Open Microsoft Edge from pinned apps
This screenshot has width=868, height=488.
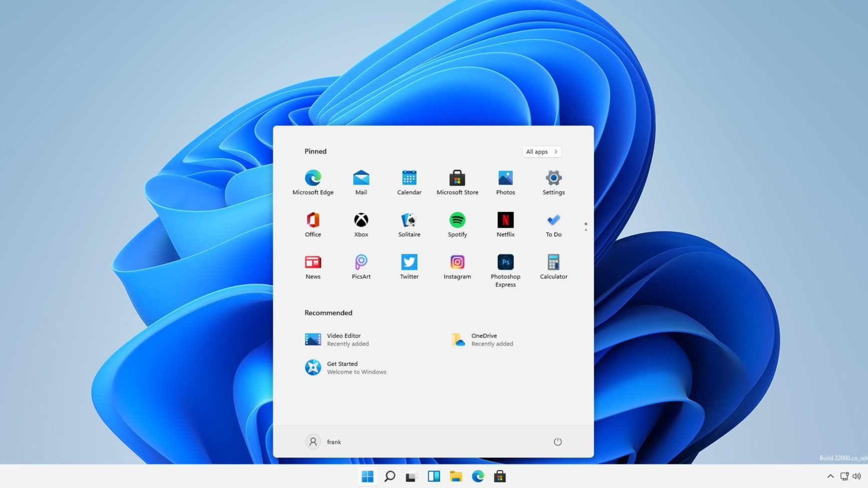[313, 183]
